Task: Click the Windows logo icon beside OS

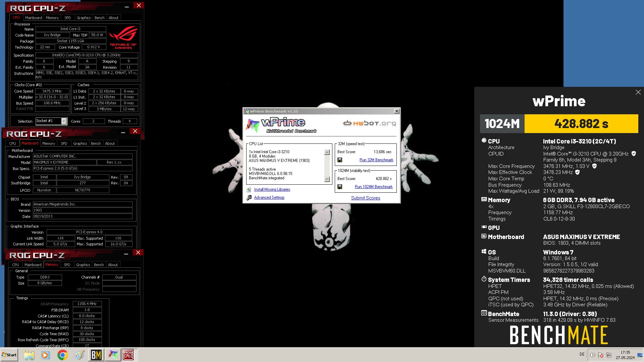Action: pos(484,251)
